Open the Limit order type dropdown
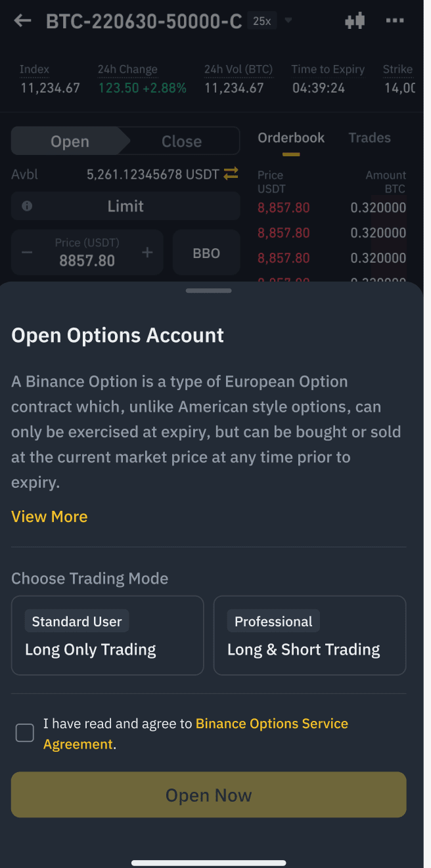The image size is (431, 868). (x=125, y=206)
